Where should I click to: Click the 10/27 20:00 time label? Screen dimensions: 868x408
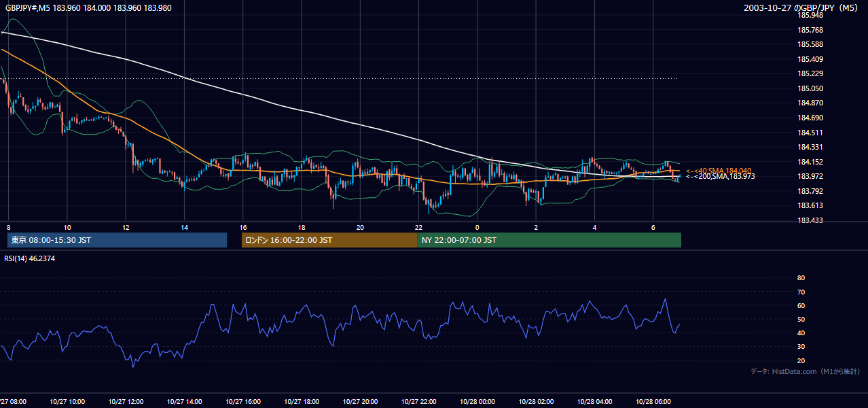[360, 402]
